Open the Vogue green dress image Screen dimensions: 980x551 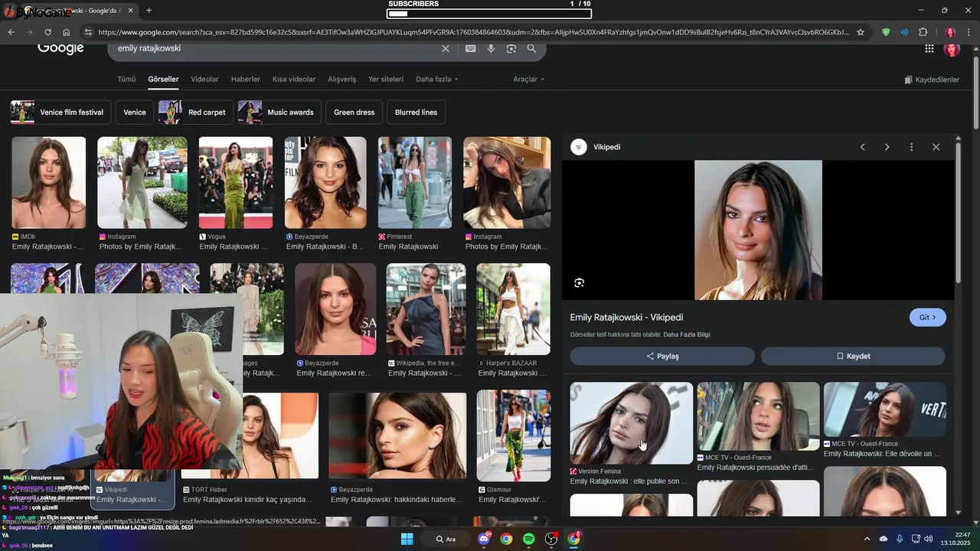pyautogui.click(x=236, y=183)
